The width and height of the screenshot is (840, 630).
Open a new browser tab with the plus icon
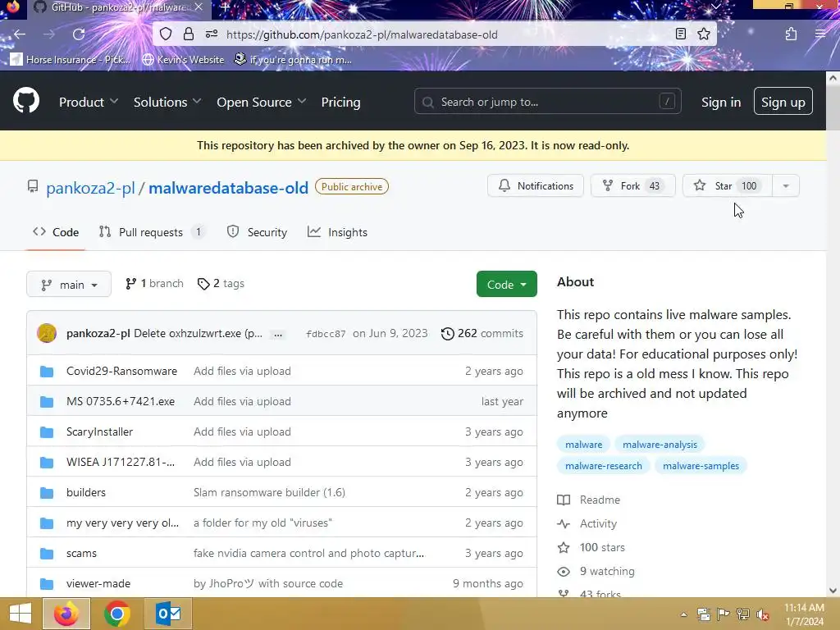[x=225, y=7]
